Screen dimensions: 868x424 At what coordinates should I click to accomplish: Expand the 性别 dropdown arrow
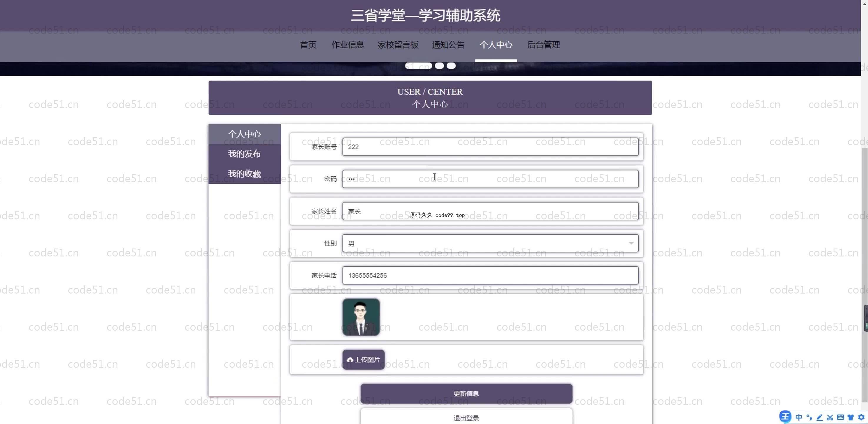(631, 243)
